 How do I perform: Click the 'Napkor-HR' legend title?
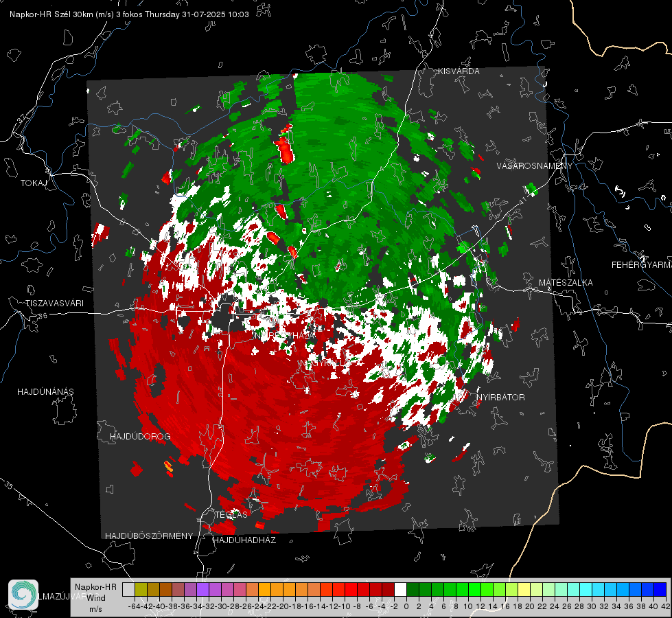coord(95,587)
